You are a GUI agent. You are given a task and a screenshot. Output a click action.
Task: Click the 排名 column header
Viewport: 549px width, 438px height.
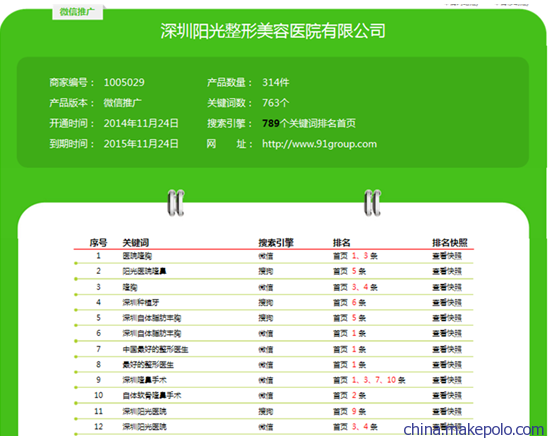click(x=341, y=242)
